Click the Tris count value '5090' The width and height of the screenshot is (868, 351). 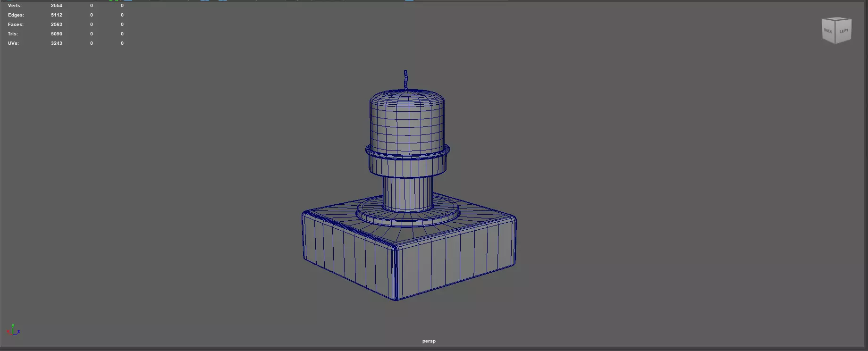pos(57,34)
